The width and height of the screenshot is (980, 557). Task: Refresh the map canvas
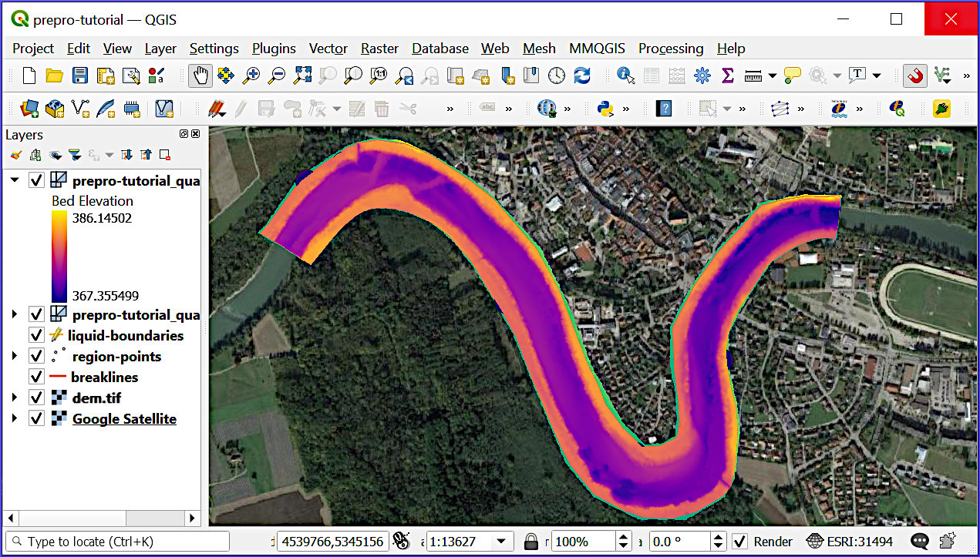(x=584, y=75)
